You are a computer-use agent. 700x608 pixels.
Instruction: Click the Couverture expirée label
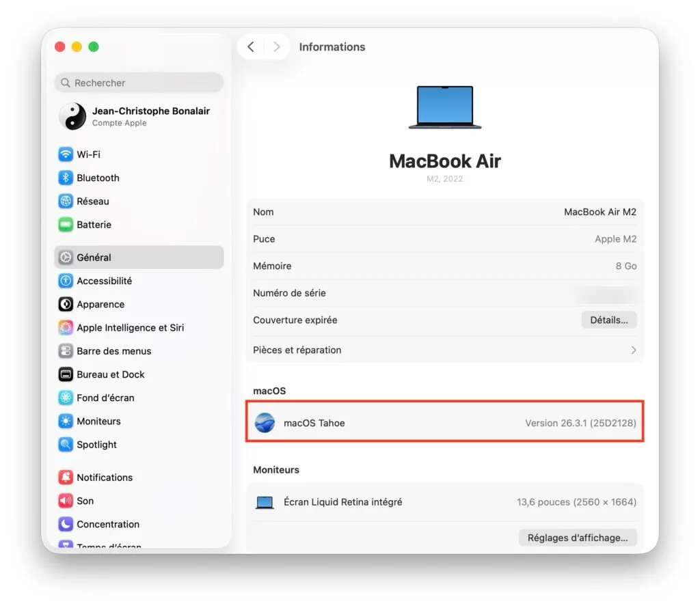tap(295, 320)
